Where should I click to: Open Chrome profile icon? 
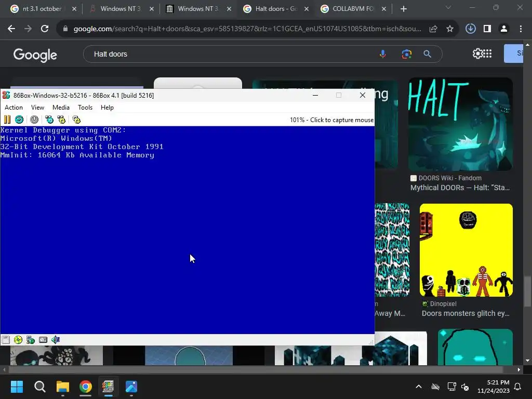click(504, 29)
